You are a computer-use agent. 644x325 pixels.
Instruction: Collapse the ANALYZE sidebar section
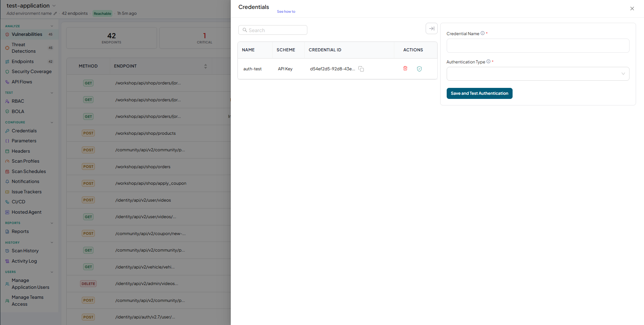coord(52,26)
